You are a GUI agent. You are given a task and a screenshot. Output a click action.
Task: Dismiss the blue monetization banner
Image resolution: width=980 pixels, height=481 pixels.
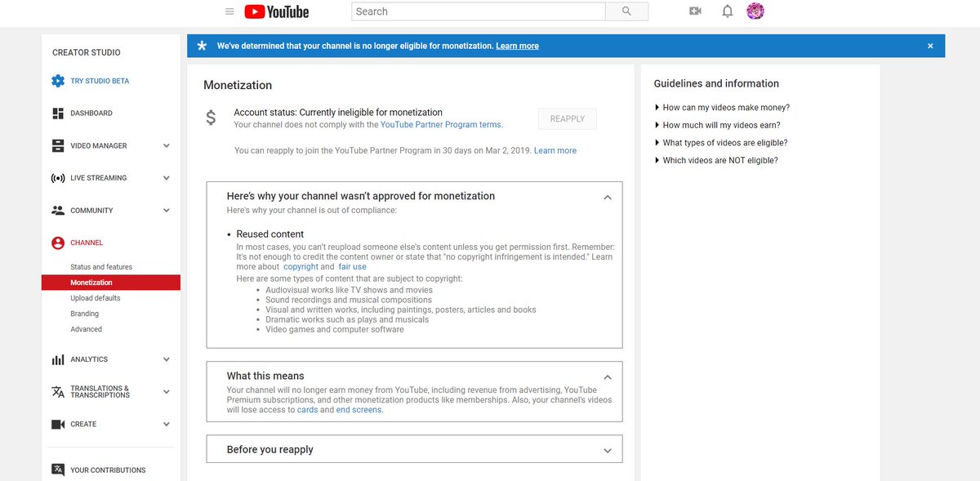(x=930, y=46)
